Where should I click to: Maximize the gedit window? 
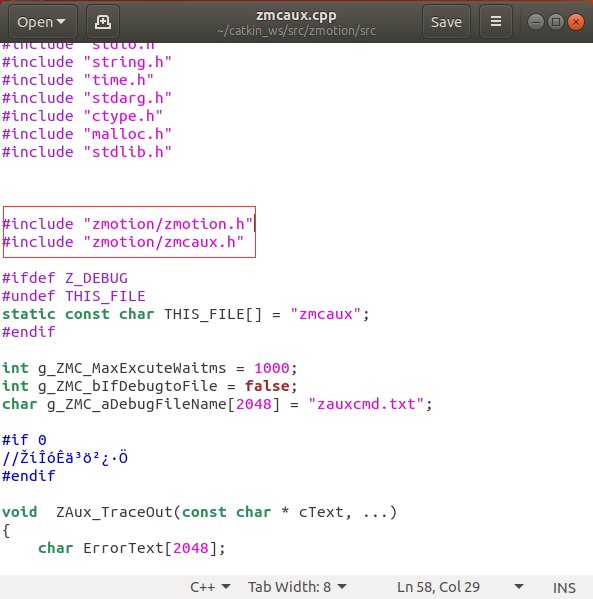556,22
